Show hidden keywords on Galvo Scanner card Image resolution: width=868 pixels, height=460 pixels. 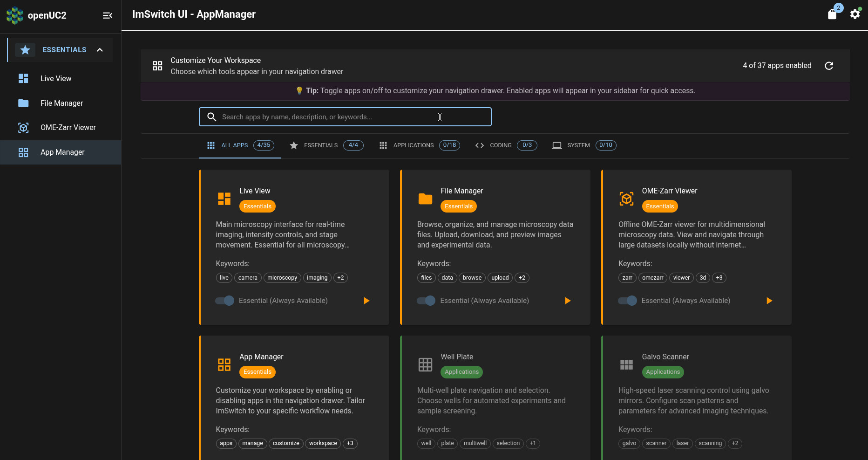pos(735,443)
